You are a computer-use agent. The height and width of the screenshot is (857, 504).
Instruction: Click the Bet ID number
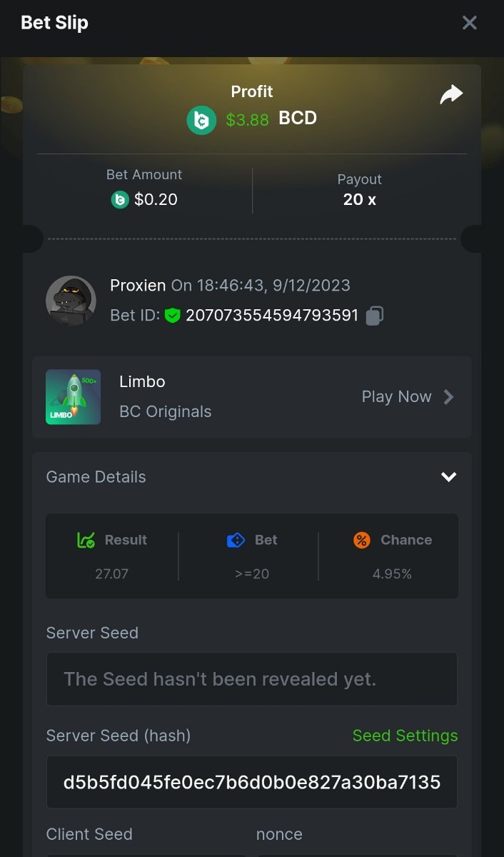click(272, 316)
